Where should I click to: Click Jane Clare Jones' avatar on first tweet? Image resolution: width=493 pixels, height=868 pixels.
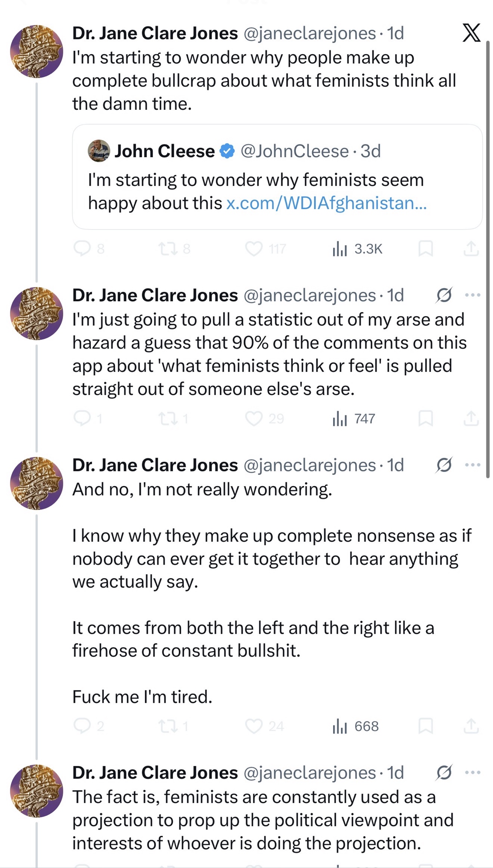point(36,51)
